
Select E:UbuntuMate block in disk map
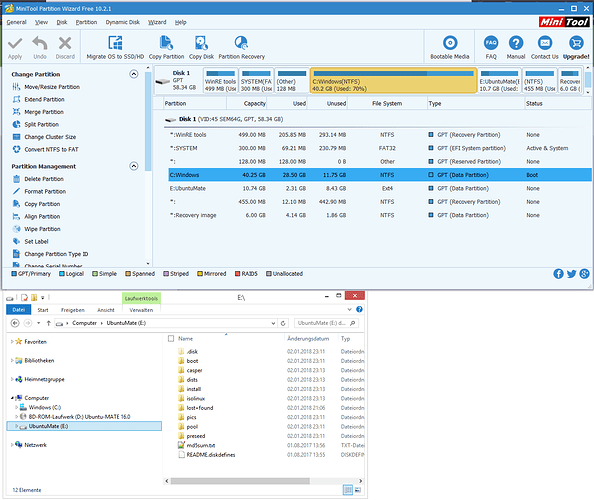(499, 80)
